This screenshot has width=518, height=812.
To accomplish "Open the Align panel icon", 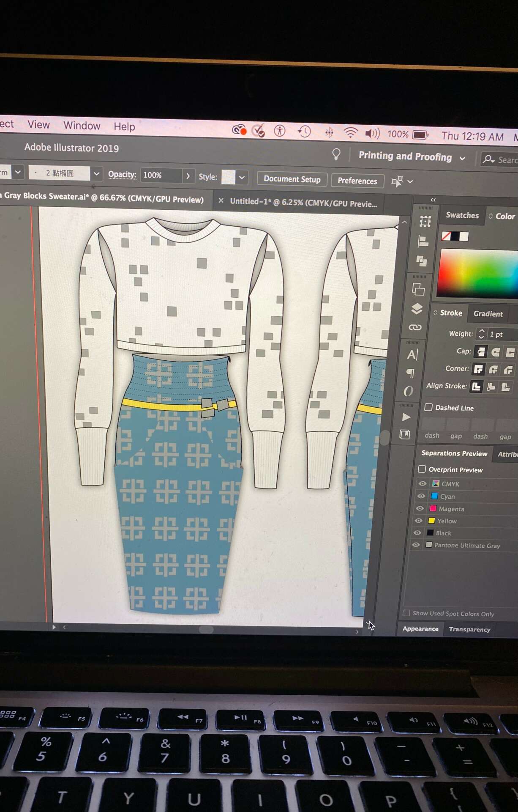I will point(423,241).
